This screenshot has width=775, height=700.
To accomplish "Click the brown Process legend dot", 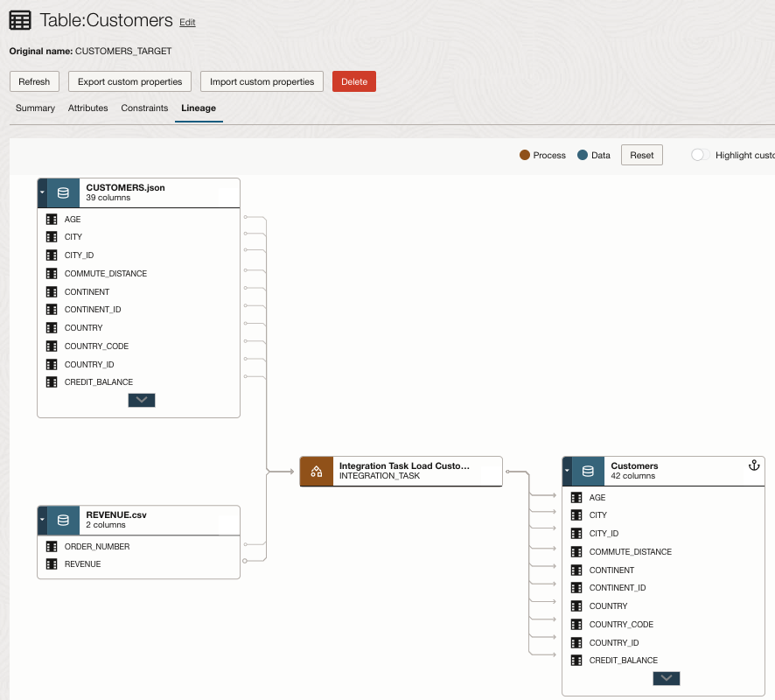I will click(525, 155).
